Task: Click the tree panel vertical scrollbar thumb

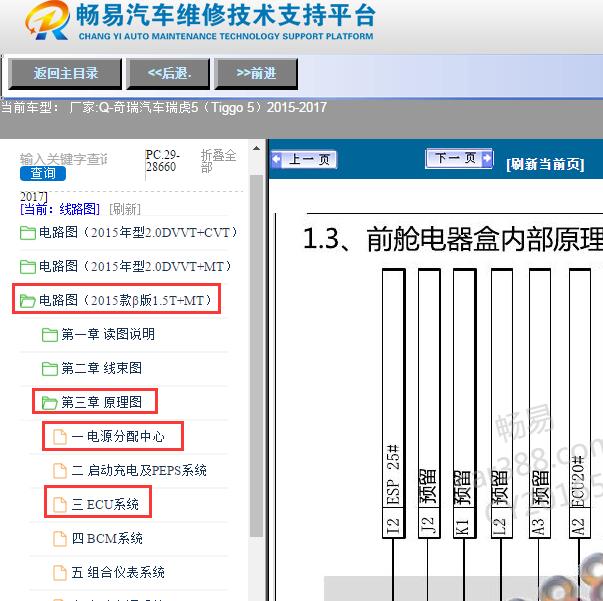Action: click(256, 356)
